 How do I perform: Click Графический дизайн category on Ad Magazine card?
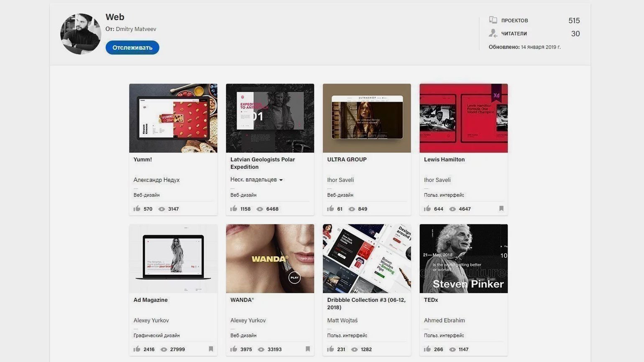click(156, 335)
